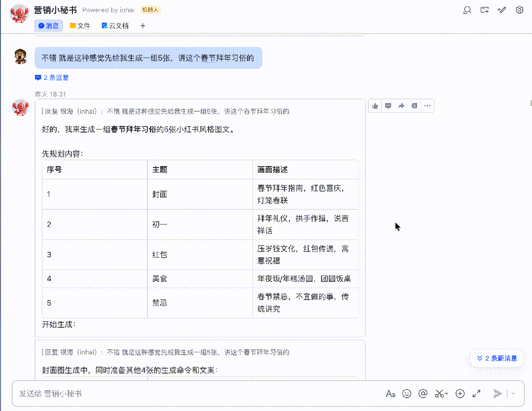Expand the more-options ellipsis on the message
The width and height of the screenshot is (532, 411).
point(427,105)
